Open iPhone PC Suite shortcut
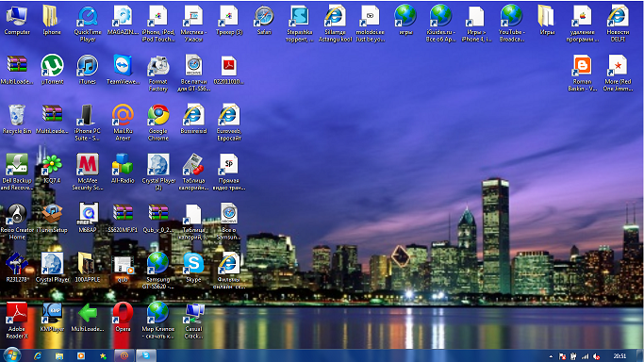644x362 pixels. [x=87, y=123]
